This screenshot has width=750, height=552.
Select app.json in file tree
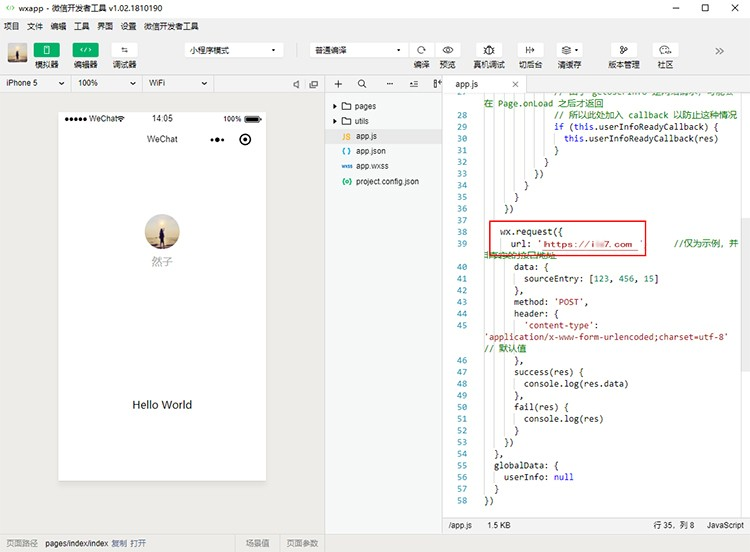click(371, 151)
